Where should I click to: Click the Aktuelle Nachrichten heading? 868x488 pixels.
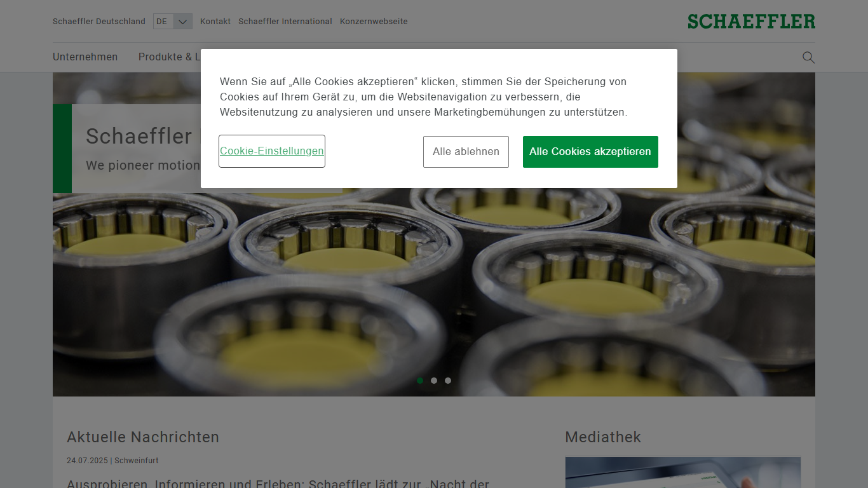click(x=143, y=437)
